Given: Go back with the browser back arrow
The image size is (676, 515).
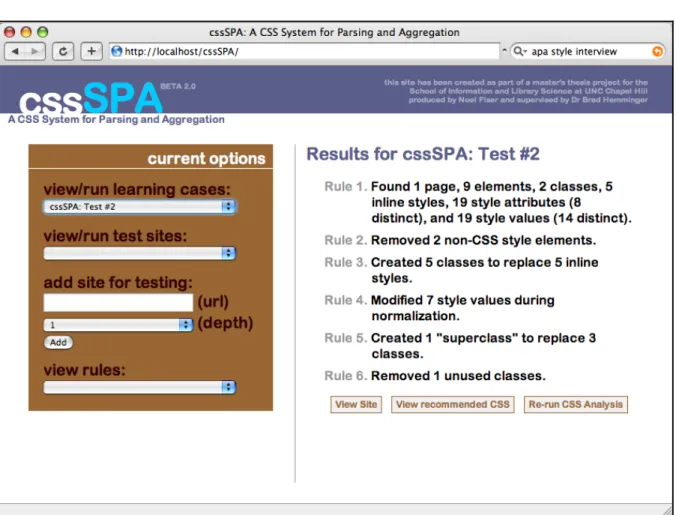Looking at the screenshot, I should click(15, 51).
